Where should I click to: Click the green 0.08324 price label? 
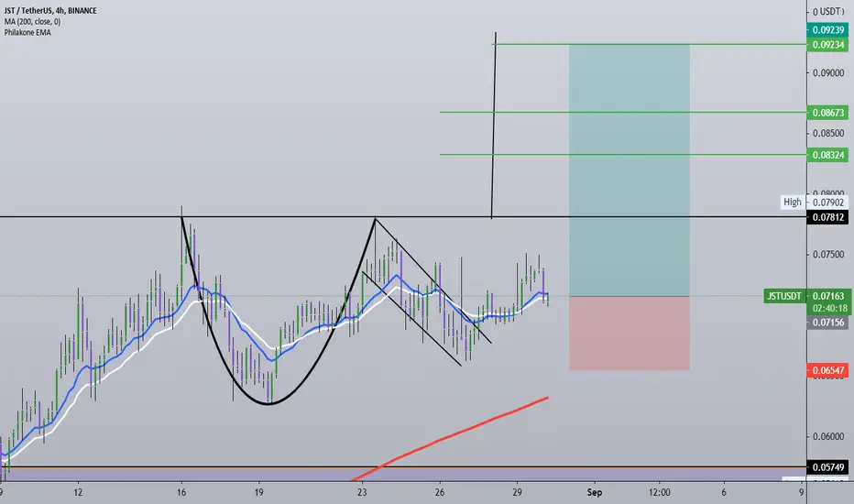coord(827,155)
